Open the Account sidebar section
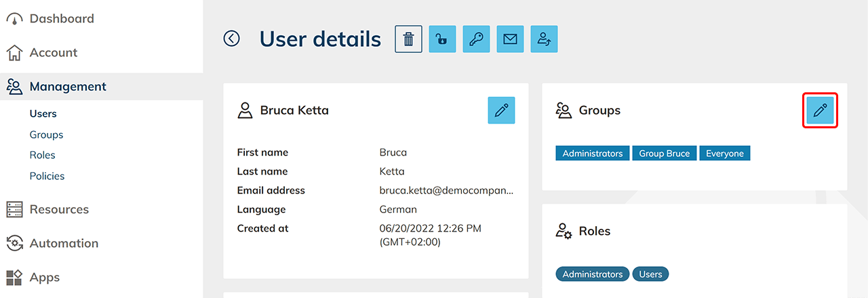The image size is (868, 298). click(53, 52)
